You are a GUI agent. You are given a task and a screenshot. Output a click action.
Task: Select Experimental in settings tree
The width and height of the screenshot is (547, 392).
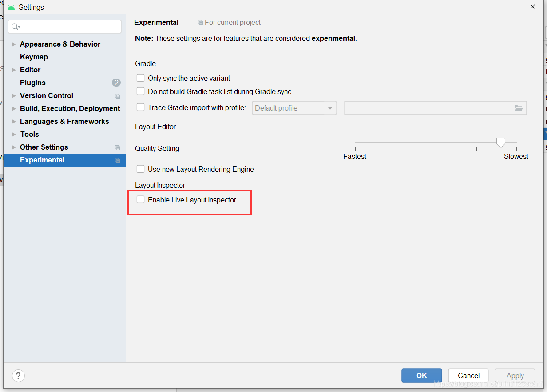64,160
